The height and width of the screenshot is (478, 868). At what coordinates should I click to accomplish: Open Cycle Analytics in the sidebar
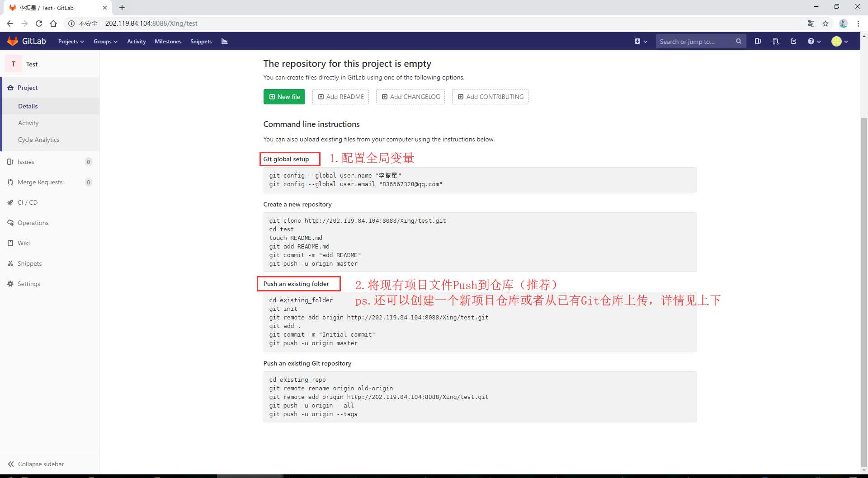(x=50, y=140)
